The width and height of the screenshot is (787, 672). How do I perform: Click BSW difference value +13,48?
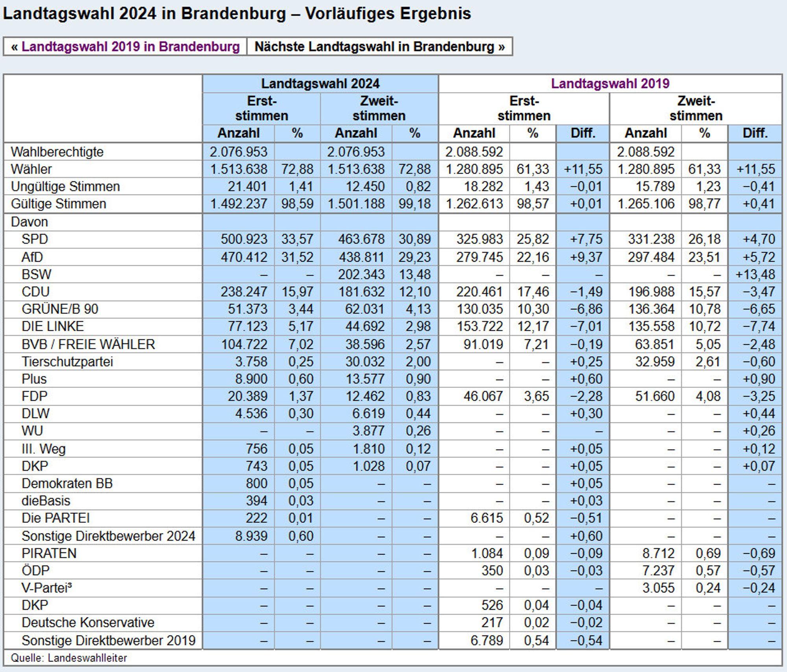[755, 274]
